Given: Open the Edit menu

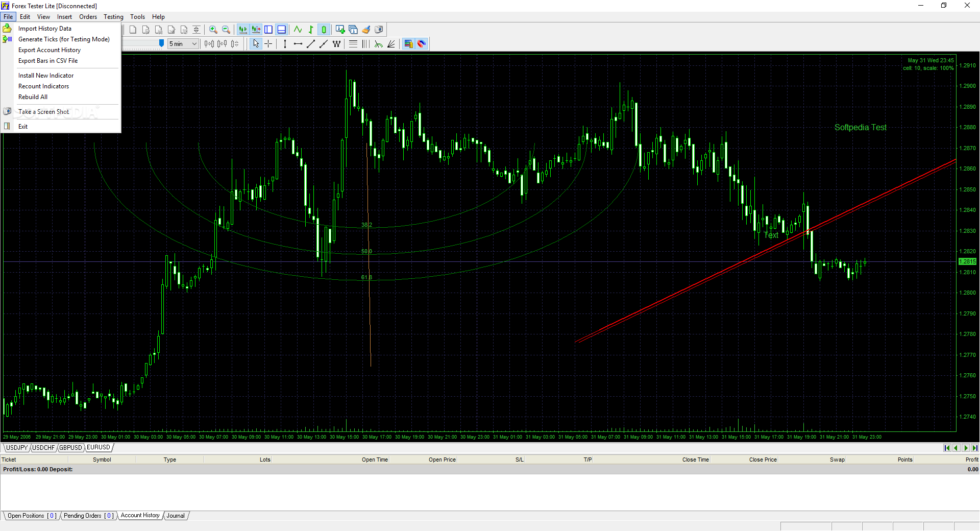Looking at the screenshot, I should (x=25, y=17).
